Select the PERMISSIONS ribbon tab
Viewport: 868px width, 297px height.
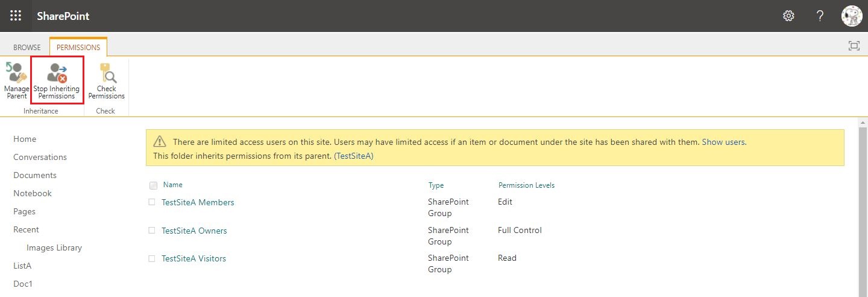[x=78, y=47]
